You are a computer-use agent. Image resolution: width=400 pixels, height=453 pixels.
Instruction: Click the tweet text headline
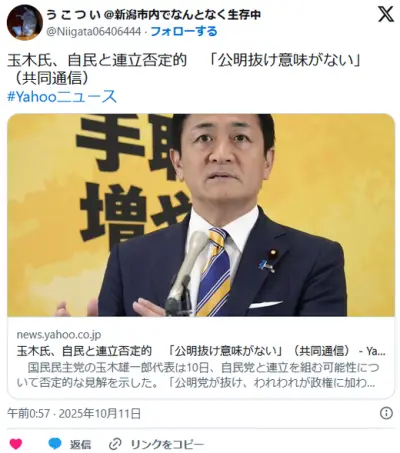click(184, 60)
